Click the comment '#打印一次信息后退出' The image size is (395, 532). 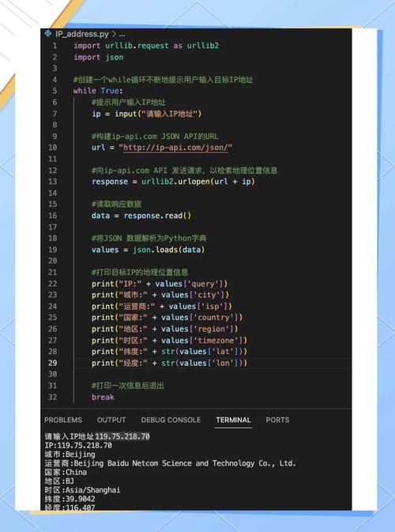[x=128, y=386]
